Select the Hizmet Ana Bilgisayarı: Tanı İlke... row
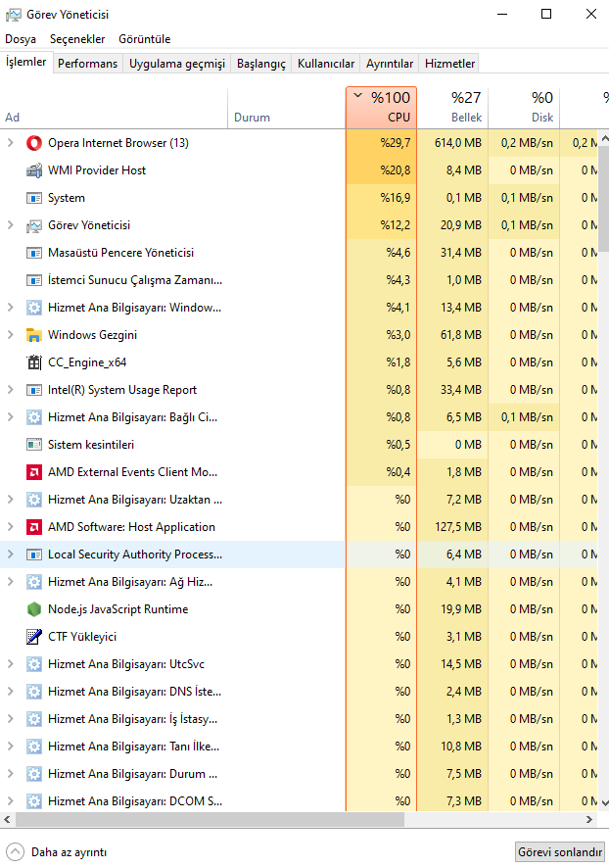Image resolution: width=609 pixels, height=868 pixels. [299, 747]
